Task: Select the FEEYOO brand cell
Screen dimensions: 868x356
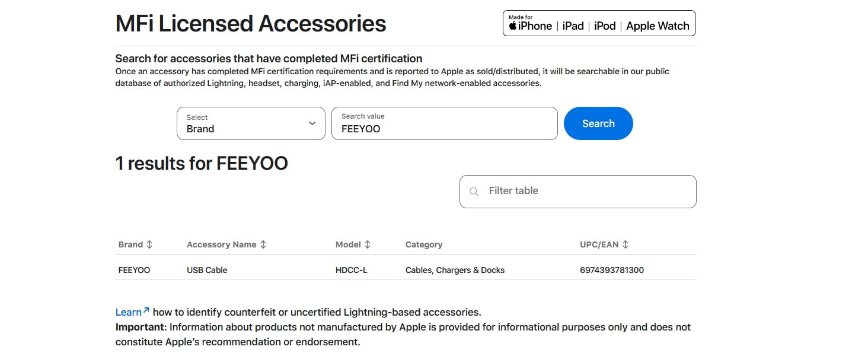Action: point(135,270)
